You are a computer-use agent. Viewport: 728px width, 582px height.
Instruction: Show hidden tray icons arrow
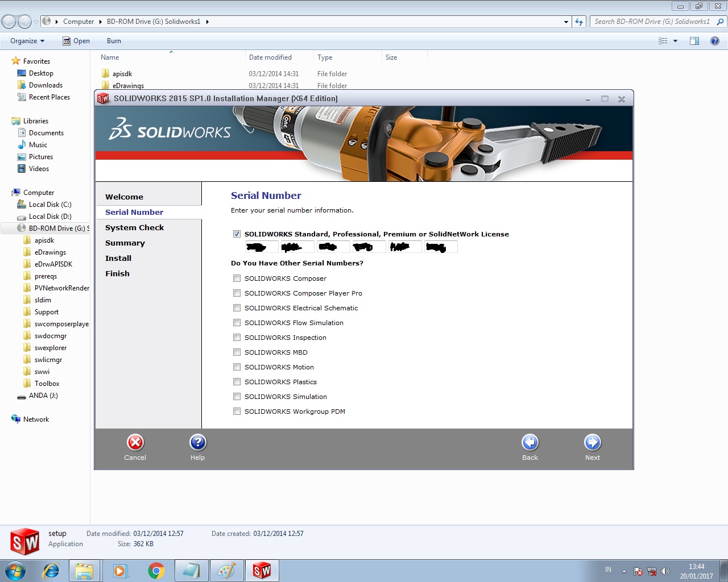(x=624, y=571)
